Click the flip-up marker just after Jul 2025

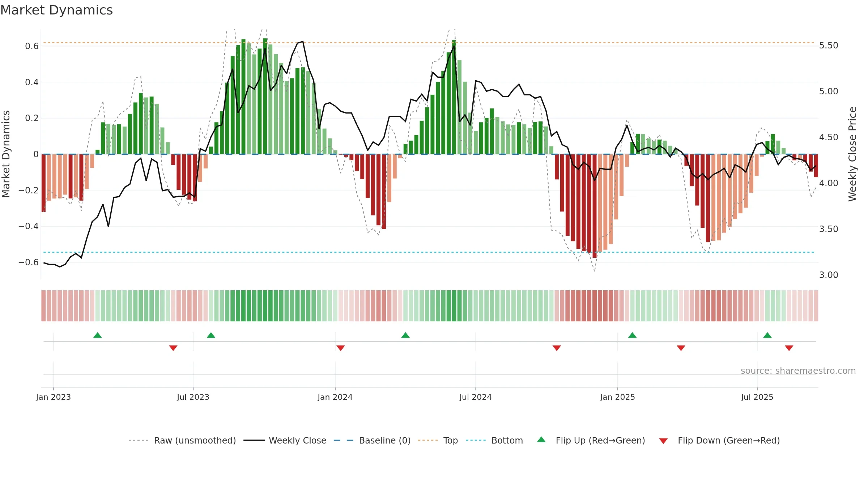(767, 335)
